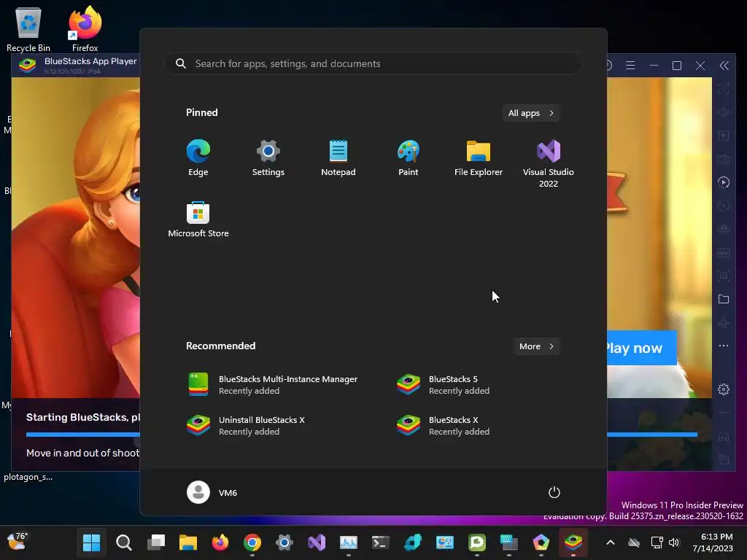Click BlueStacks volume icon in side toolbar
This screenshot has width=747, height=560.
[724, 112]
